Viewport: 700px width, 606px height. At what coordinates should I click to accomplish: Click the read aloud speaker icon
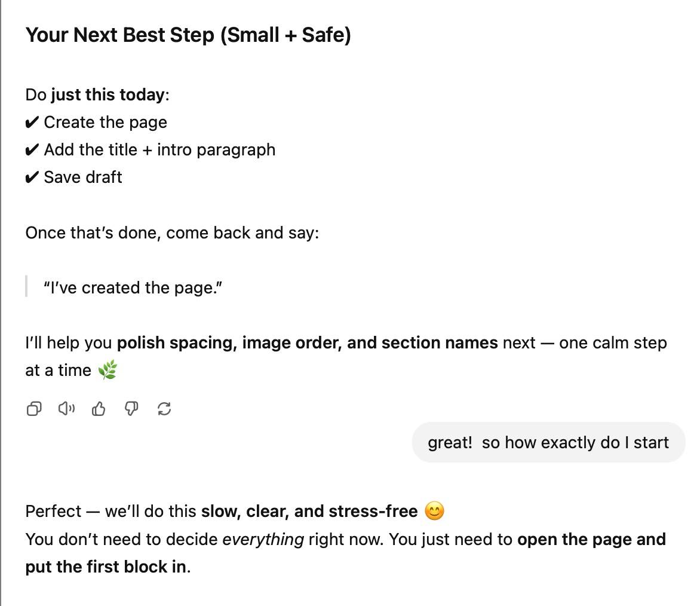66,409
